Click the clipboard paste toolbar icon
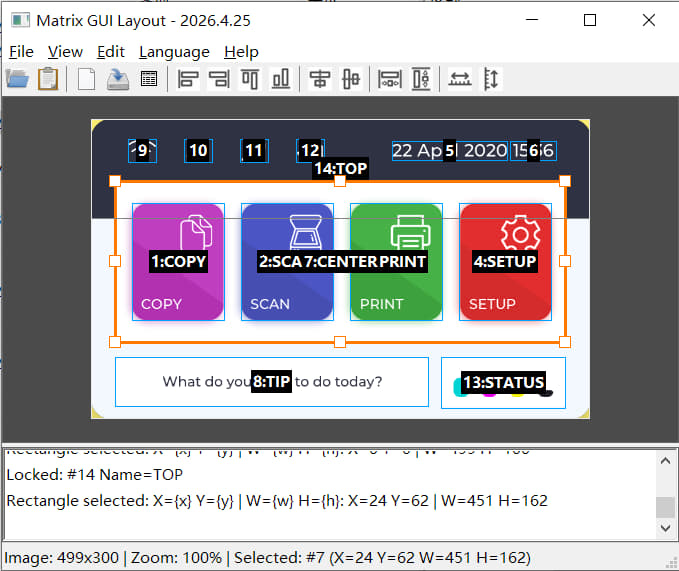Image resolution: width=679 pixels, height=571 pixels. pyautogui.click(x=48, y=79)
